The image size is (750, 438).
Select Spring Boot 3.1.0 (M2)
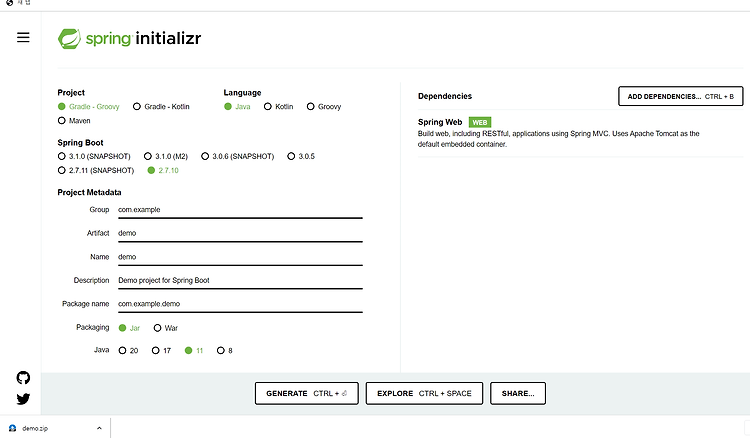click(x=166, y=156)
